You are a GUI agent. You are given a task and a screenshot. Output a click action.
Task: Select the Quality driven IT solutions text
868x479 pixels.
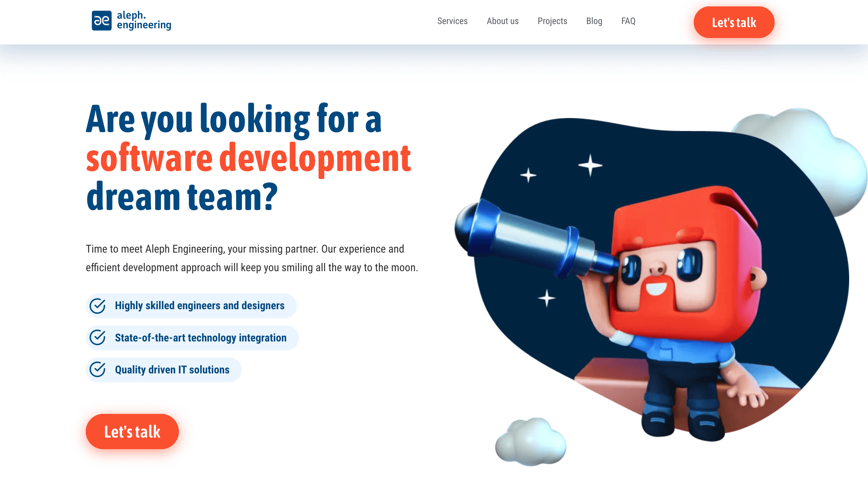pyautogui.click(x=172, y=370)
